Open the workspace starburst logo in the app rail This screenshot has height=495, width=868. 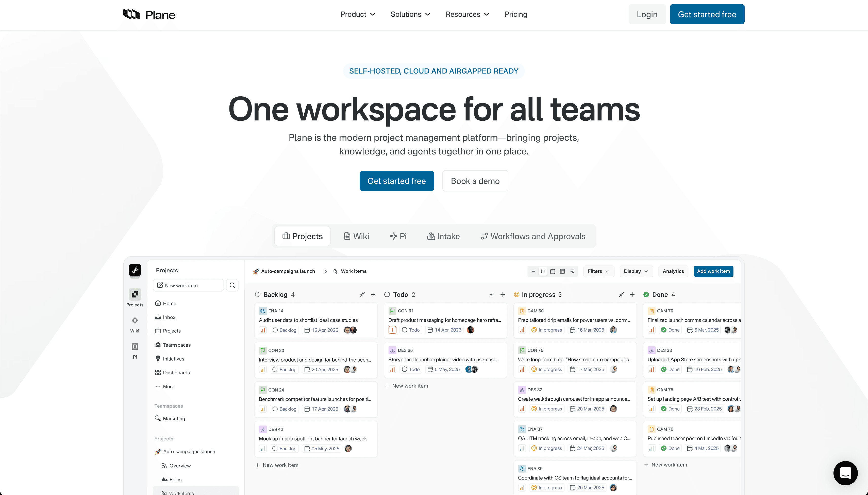tap(135, 270)
